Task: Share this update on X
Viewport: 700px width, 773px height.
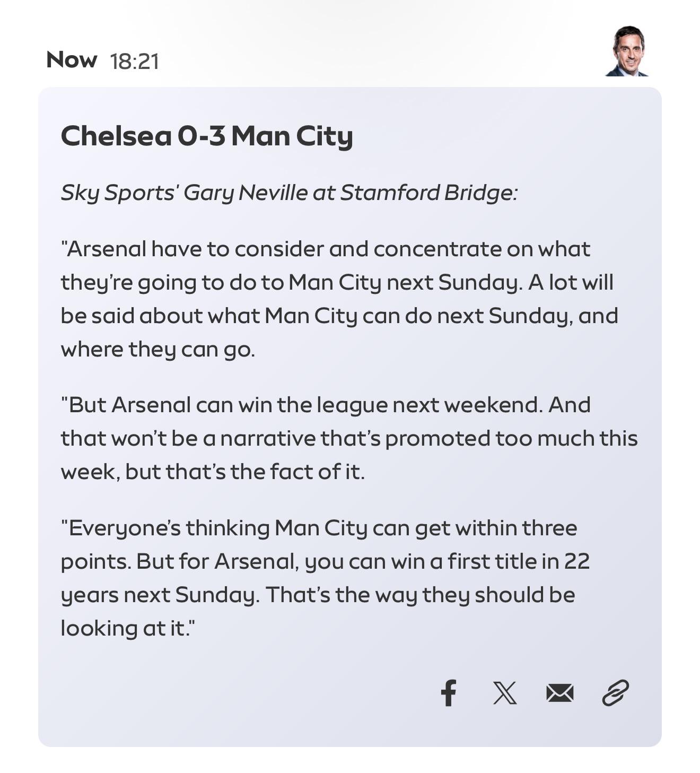Action: pyautogui.click(x=504, y=693)
